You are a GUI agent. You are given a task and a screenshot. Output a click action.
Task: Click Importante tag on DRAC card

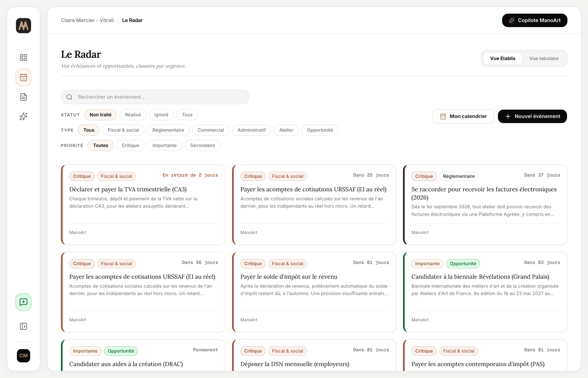pyautogui.click(x=85, y=351)
